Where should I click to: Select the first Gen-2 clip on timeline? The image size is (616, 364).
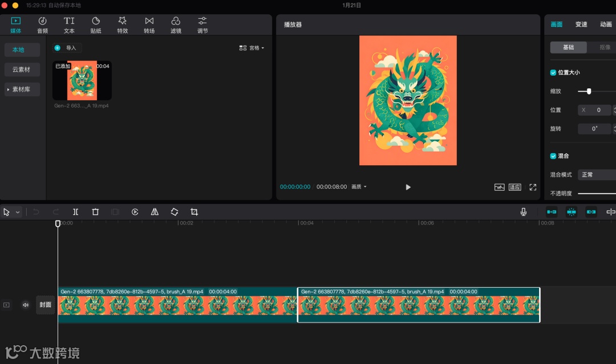[x=177, y=305]
